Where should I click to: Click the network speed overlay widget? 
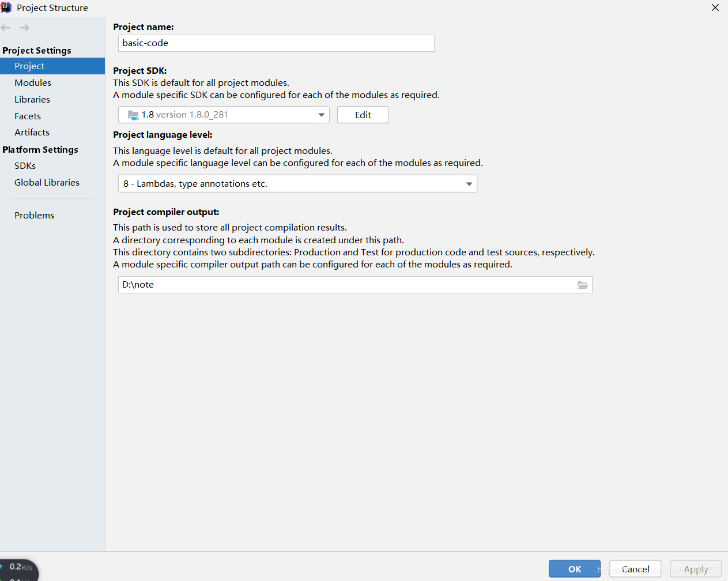click(19, 570)
